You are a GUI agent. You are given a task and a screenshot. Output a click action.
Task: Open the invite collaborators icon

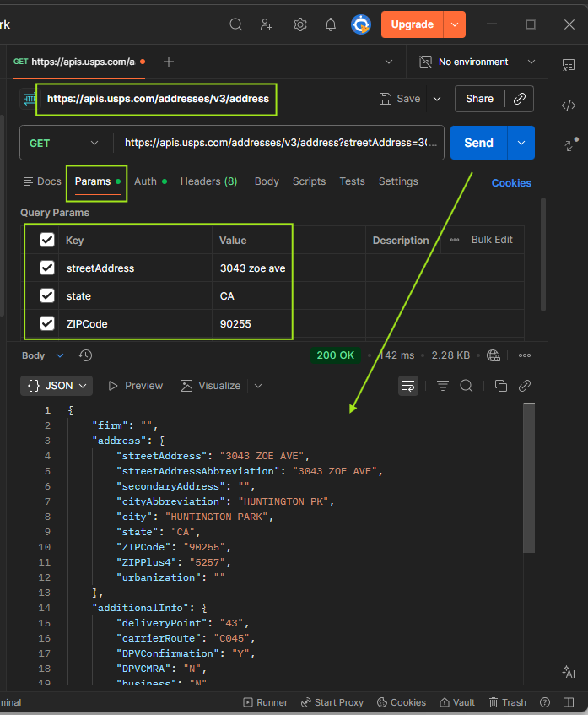pos(267,24)
